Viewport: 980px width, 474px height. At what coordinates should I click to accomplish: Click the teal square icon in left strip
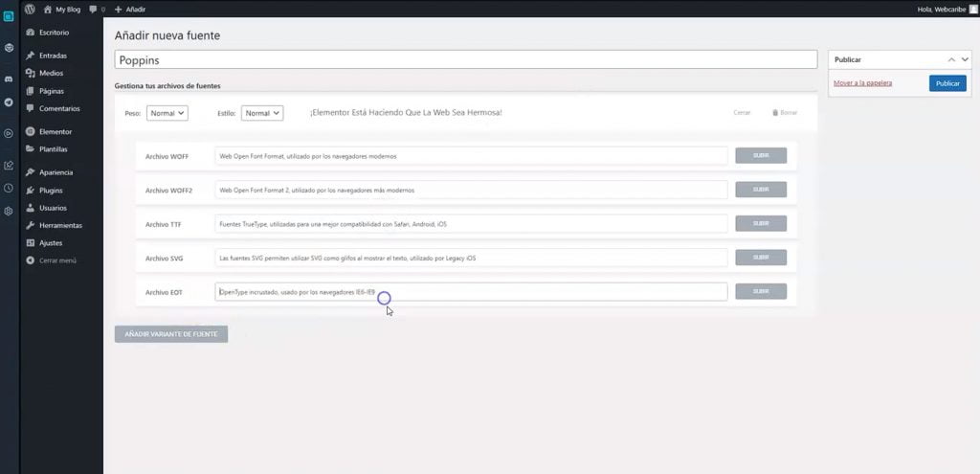pyautogui.click(x=9, y=17)
